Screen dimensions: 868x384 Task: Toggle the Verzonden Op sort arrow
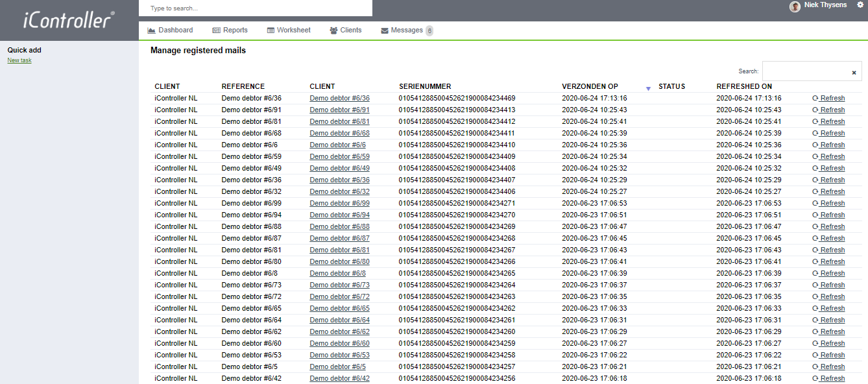647,88
